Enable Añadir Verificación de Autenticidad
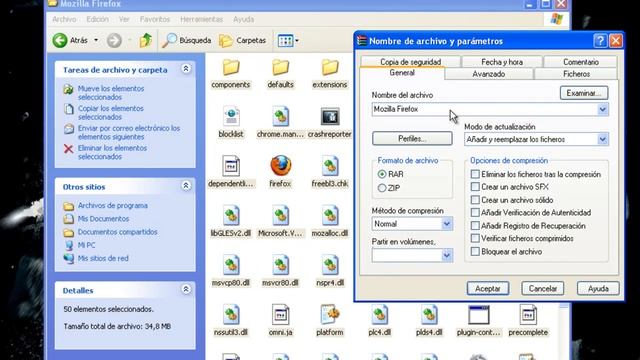The width and height of the screenshot is (640, 360). point(475,213)
